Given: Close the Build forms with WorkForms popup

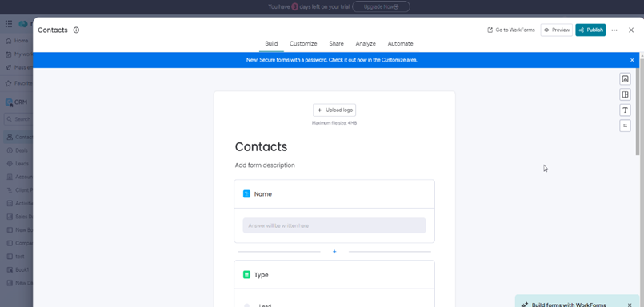Looking at the screenshot, I should tap(630, 305).
